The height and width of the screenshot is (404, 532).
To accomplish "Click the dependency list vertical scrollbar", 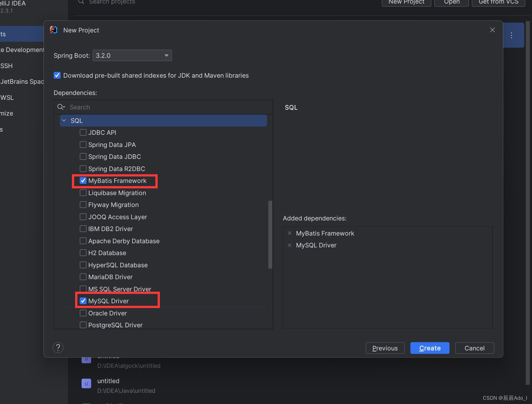I will pos(270,235).
